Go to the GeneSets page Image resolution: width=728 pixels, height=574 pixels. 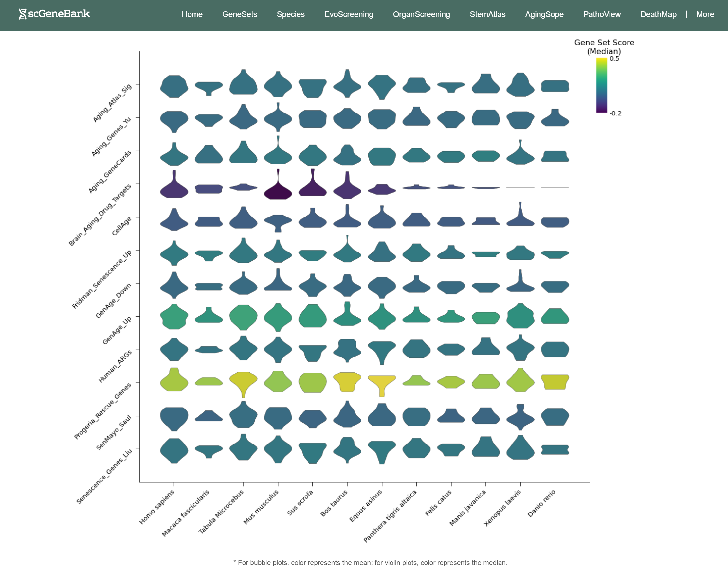[239, 14]
